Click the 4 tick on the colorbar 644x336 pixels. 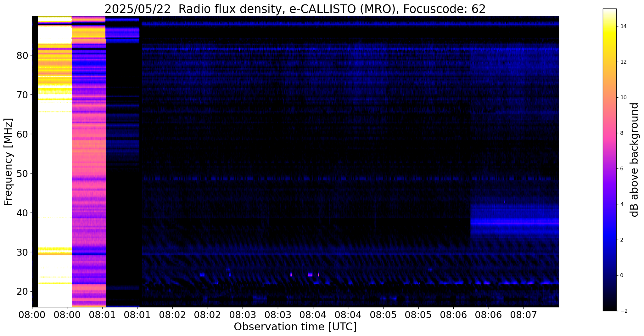click(621, 204)
